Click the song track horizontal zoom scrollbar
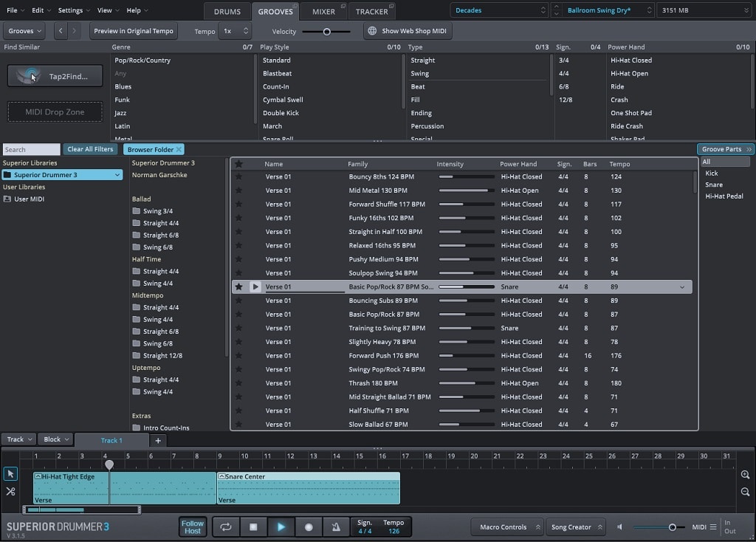 pos(81,510)
